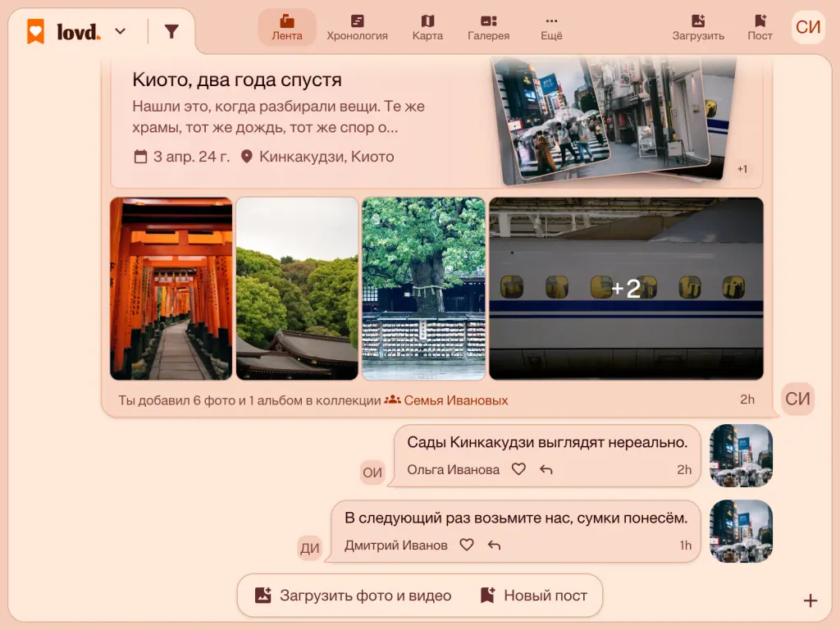The image size is (840, 630).
Task: Like Ольга Иванова's comment
Action: (518, 469)
